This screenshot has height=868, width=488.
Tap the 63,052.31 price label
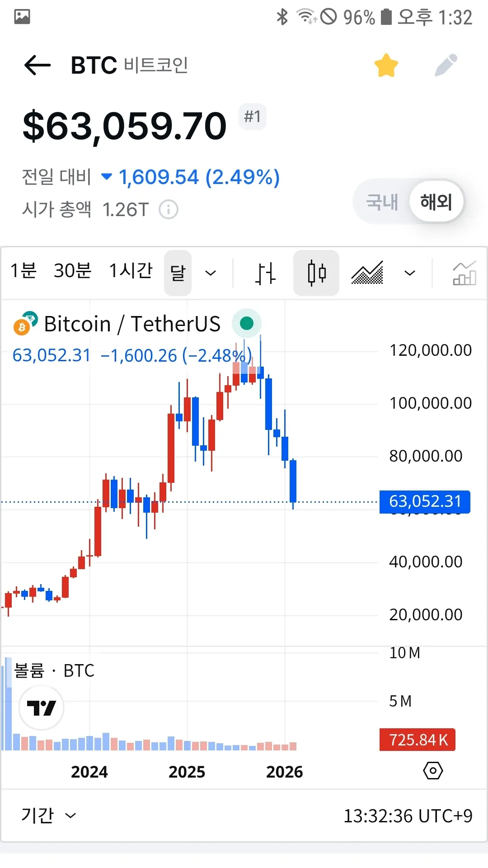coord(425,502)
